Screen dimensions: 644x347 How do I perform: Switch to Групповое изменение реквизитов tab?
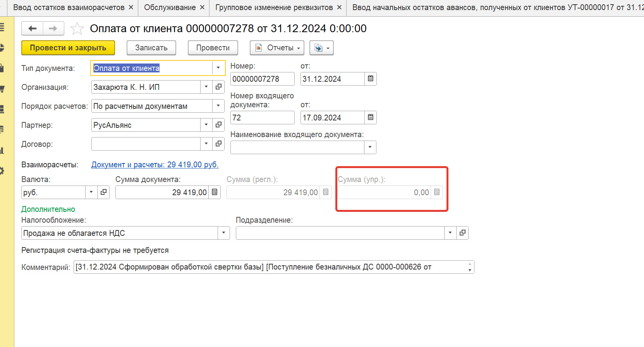tap(274, 7)
